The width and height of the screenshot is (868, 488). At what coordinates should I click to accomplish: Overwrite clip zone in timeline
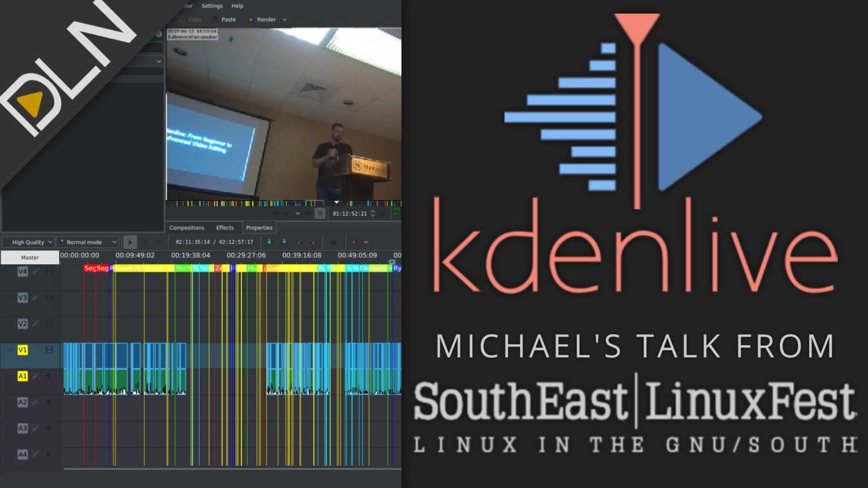point(284,242)
